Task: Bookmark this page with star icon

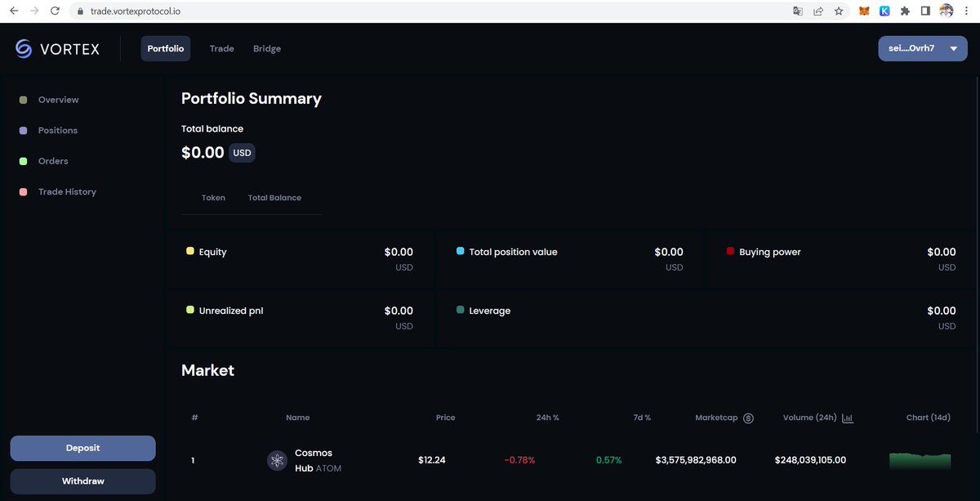Action: point(839,11)
